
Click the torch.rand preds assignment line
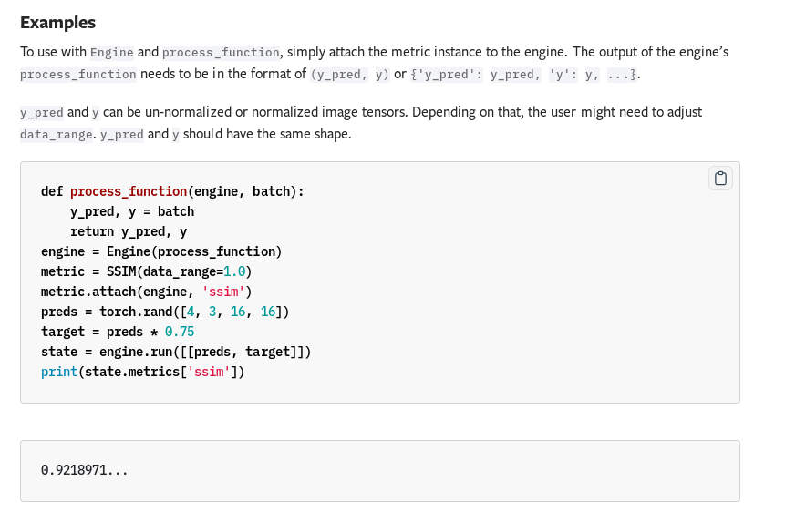[165, 312]
